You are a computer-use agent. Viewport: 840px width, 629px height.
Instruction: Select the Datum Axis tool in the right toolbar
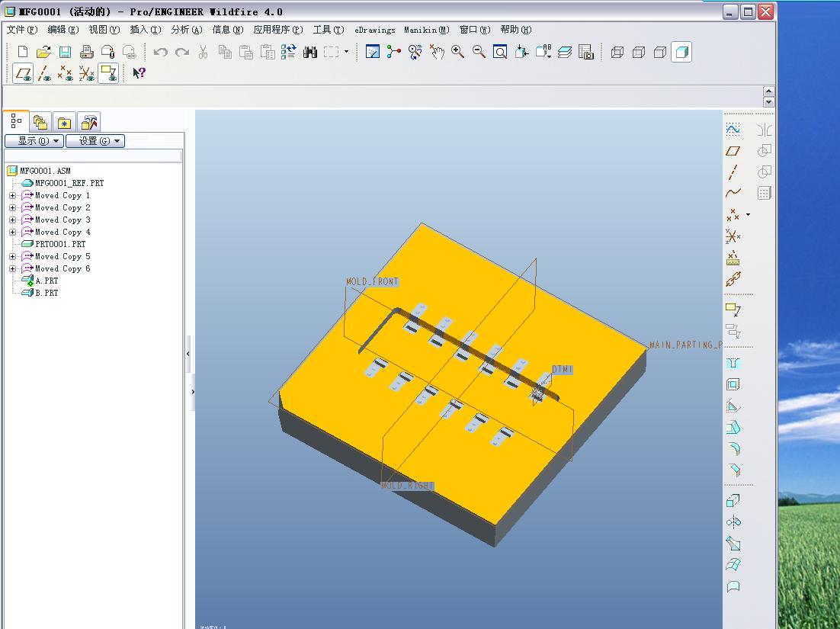point(733,172)
